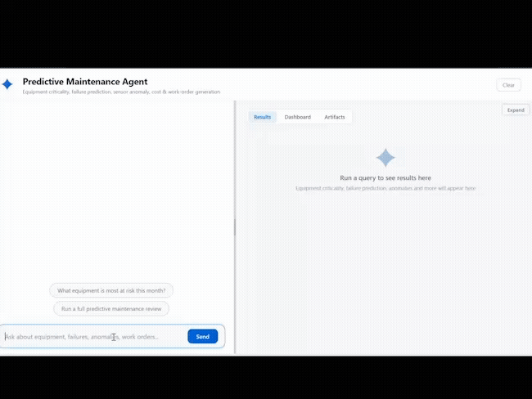Image resolution: width=532 pixels, height=399 pixels.
Task: Open the Dashboard tab
Action: 298,117
